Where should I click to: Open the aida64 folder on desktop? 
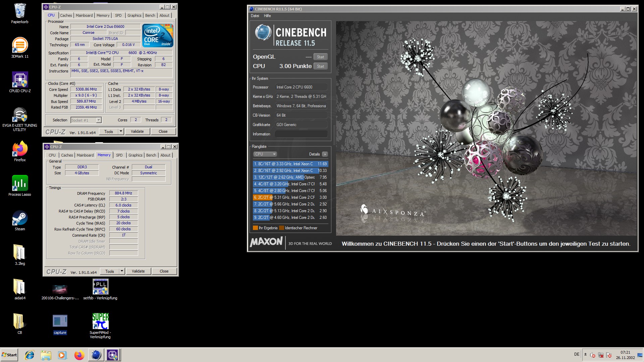[x=20, y=289]
